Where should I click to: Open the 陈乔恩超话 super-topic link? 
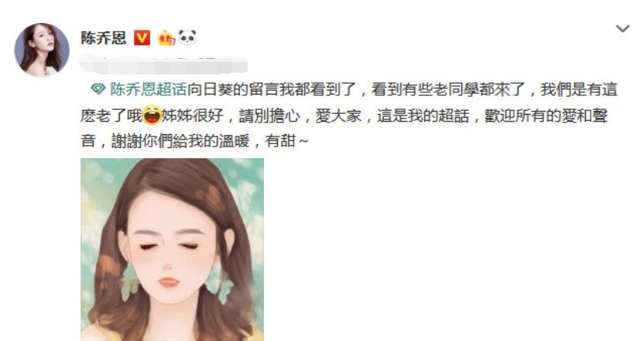[149, 89]
